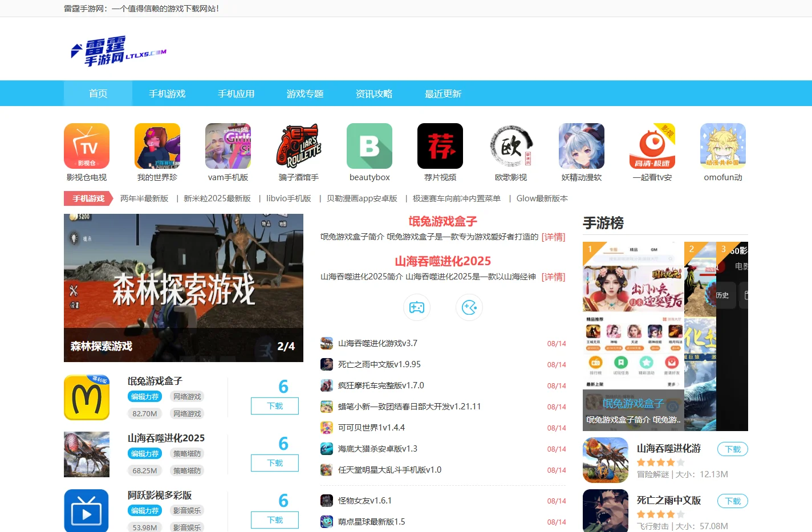Open the 一起看tv安 app icon

click(x=652, y=146)
